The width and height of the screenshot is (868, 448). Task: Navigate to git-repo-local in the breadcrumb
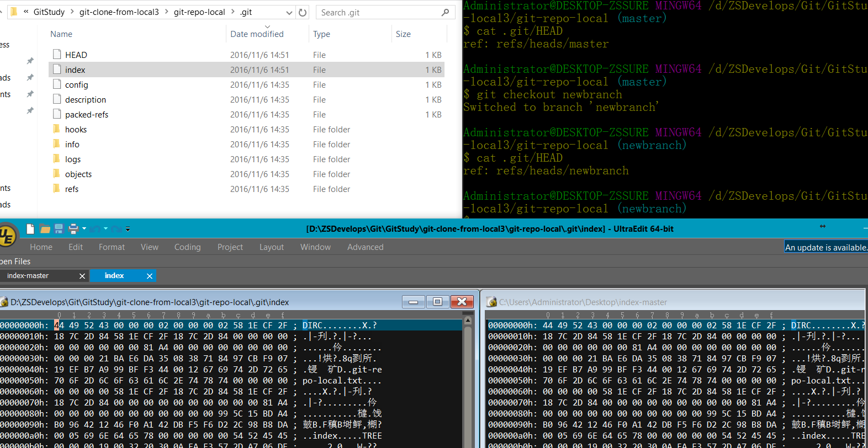199,12
